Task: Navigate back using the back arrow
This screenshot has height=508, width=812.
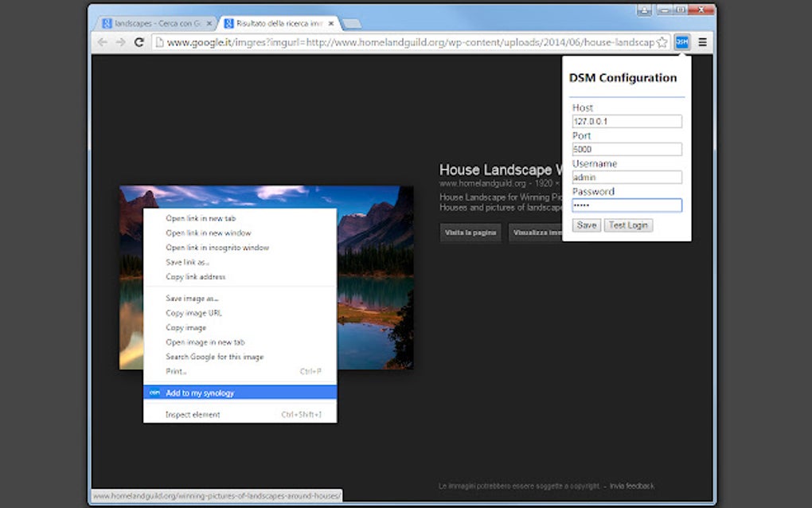Action: [101, 41]
